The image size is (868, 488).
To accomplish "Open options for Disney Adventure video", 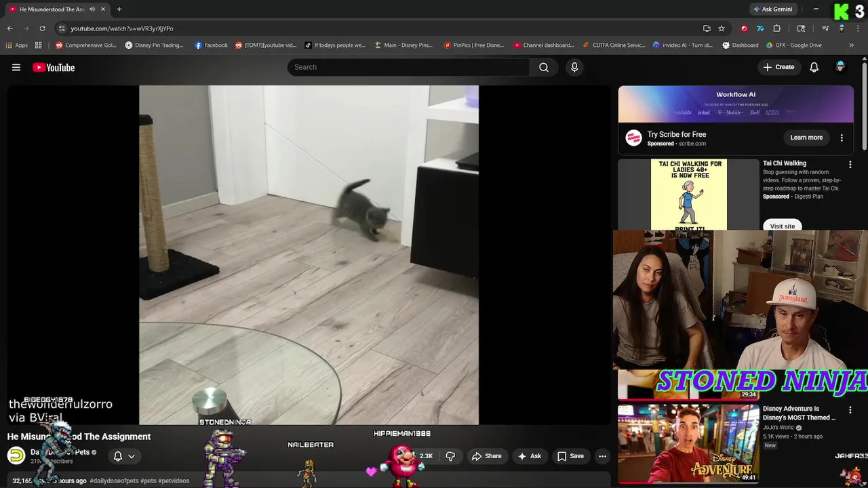I will click(x=850, y=410).
